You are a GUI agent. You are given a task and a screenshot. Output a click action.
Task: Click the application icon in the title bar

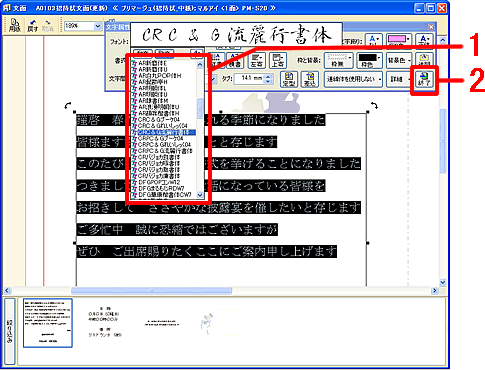pos(7,8)
